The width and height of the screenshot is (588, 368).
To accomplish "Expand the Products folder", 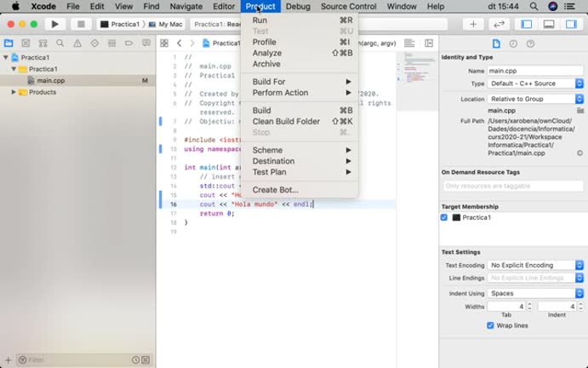I will [14, 92].
